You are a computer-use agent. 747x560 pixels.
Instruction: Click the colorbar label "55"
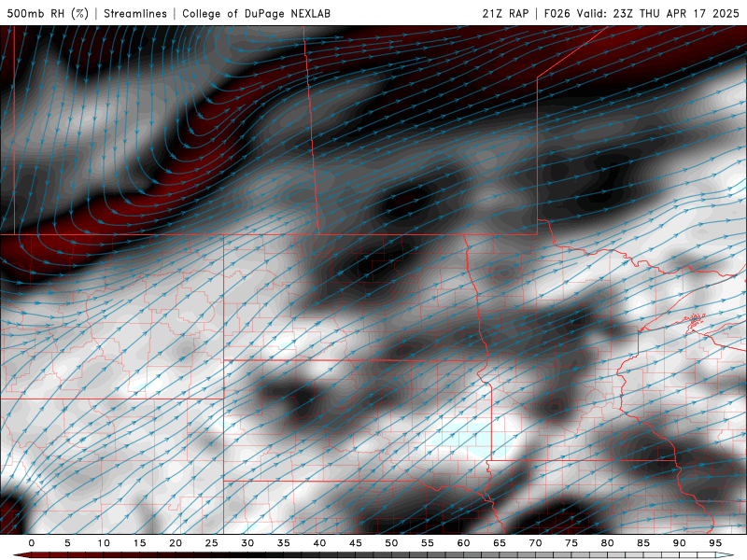tap(428, 543)
